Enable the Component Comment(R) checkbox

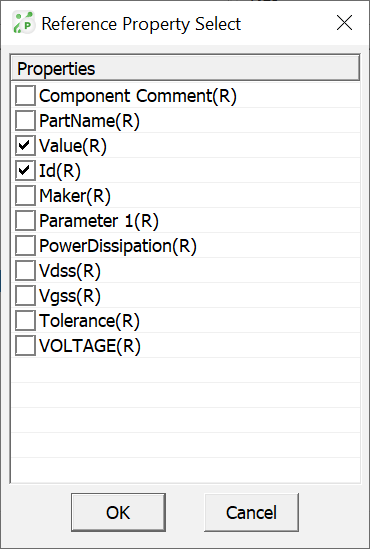[25, 96]
